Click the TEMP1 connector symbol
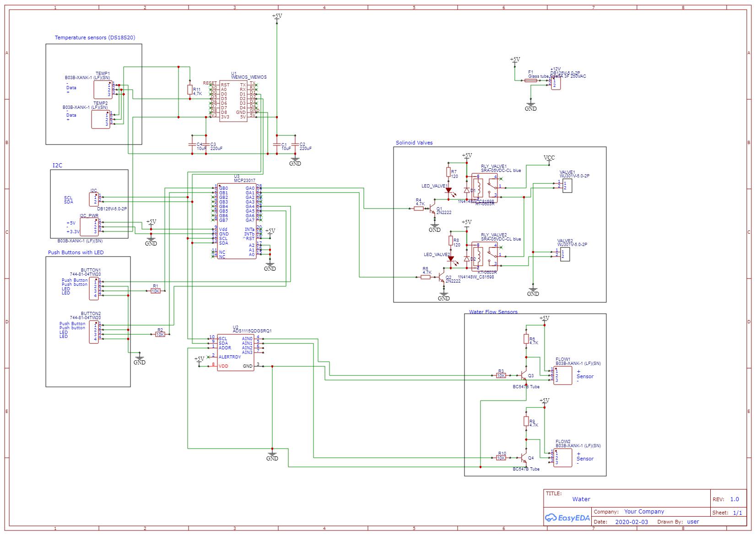Screen dimensions: 756x535 pyautogui.click(x=103, y=90)
